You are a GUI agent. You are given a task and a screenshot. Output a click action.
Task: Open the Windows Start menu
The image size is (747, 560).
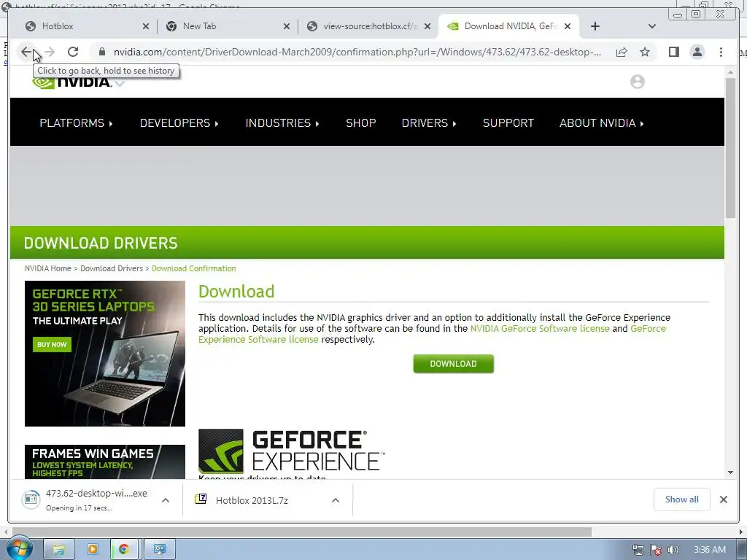(x=19, y=548)
